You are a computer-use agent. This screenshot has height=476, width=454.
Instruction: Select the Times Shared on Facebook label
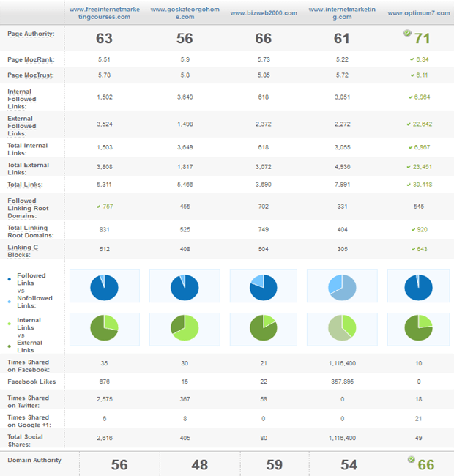tap(29, 366)
